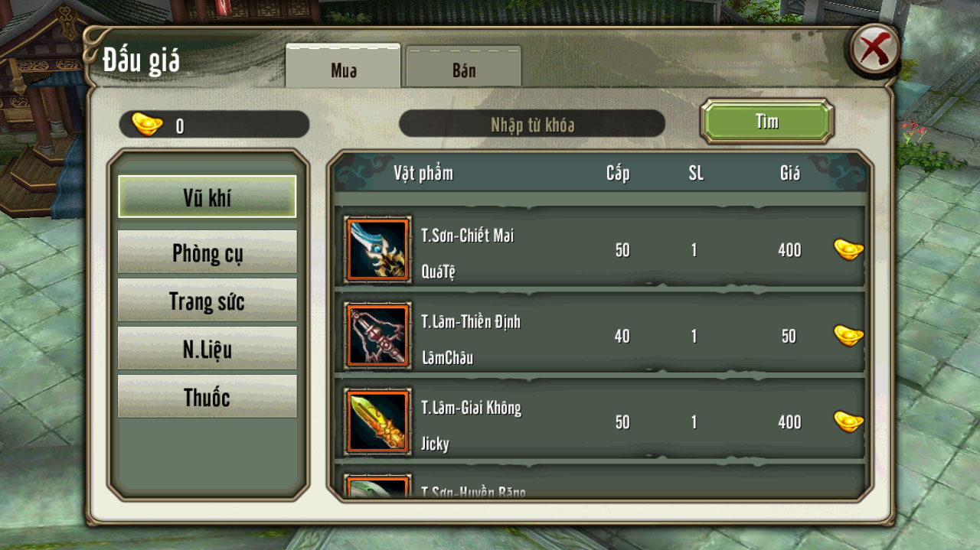Image resolution: width=980 pixels, height=550 pixels.
Task: Close the Đấu giá auction window
Action: (x=875, y=50)
